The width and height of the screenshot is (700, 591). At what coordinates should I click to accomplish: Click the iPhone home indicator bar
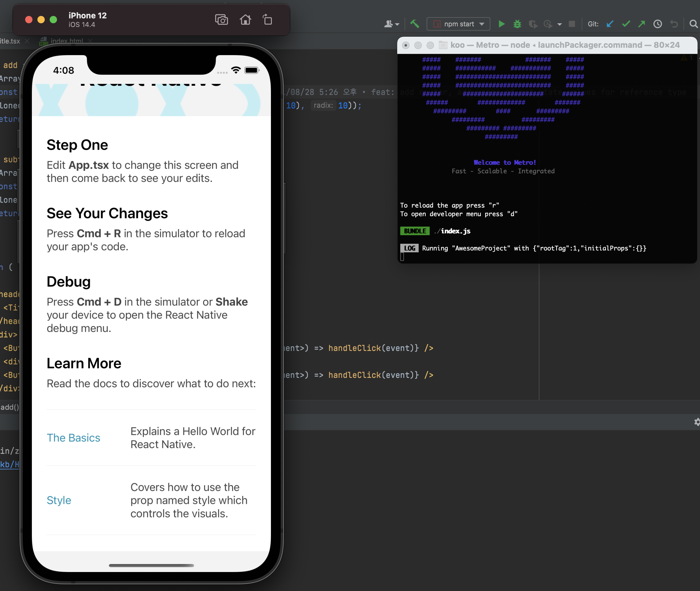coord(151,566)
